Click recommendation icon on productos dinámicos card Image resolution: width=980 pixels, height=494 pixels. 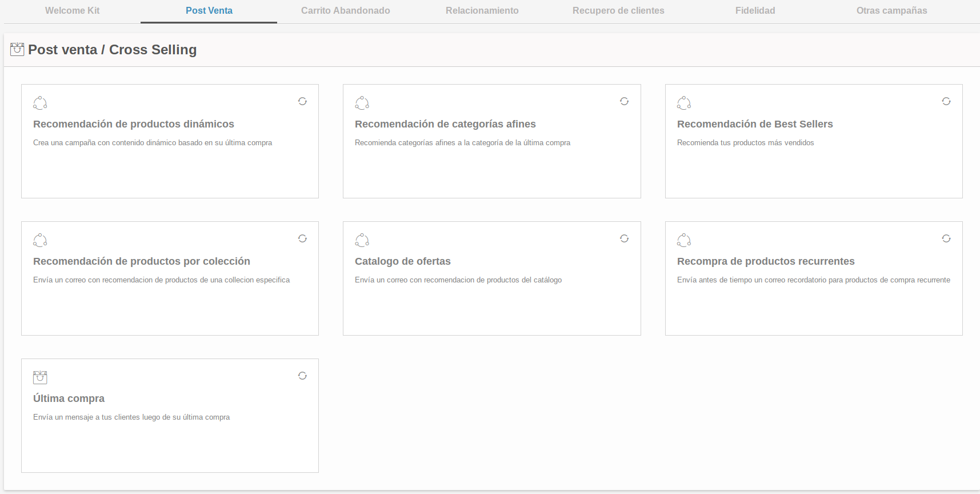[x=40, y=103]
